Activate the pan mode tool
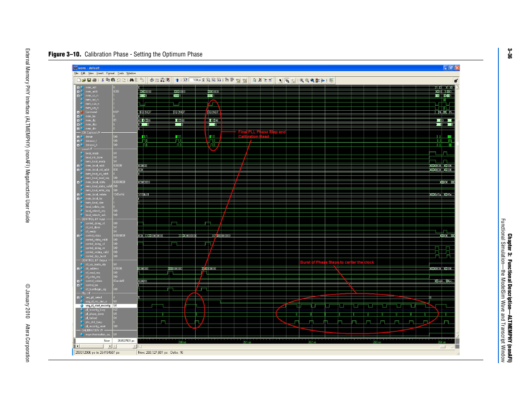The image size is (532, 411). 293,80
